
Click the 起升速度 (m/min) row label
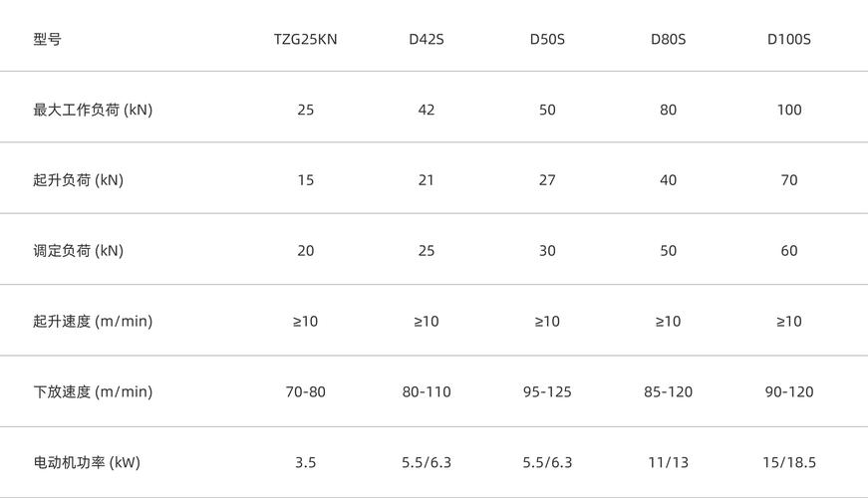[x=93, y=322]
